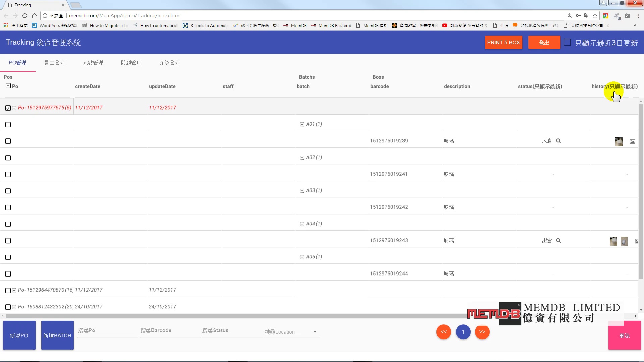The width and height of the screenshot is (644, 362).
Task: Open history thumbnail for barcode 1512976019239
Action: pyautogui.click(x=619, y=141)
